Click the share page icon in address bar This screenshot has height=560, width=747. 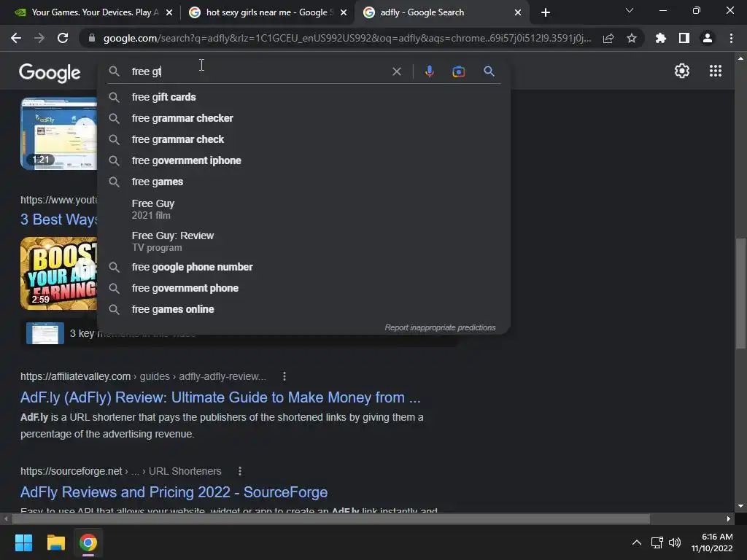[608, 38]
